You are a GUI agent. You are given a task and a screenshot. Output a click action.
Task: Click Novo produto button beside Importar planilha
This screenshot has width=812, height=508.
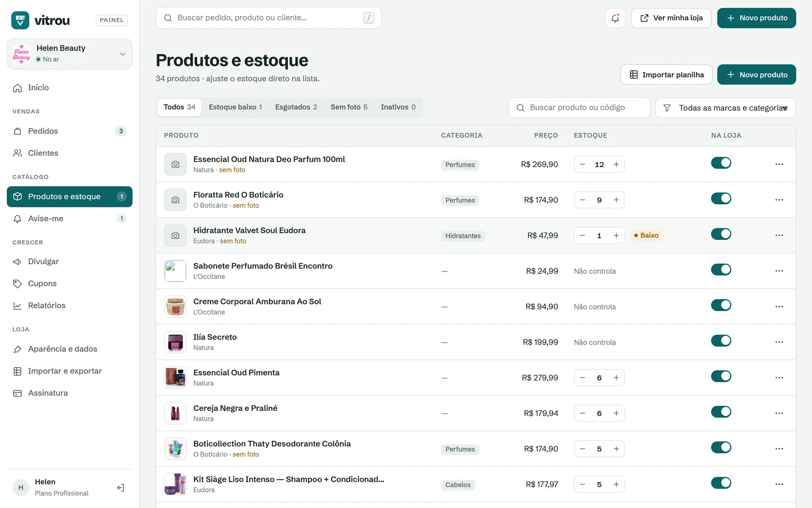coord(757,75)
